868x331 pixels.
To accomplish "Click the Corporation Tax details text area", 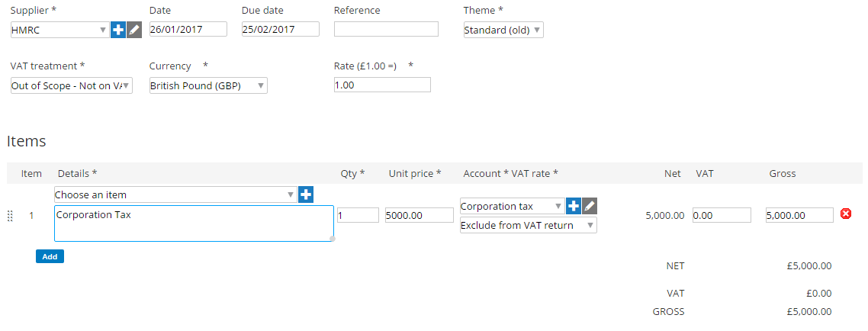I will pyautogui.click(x=194, y=223).
